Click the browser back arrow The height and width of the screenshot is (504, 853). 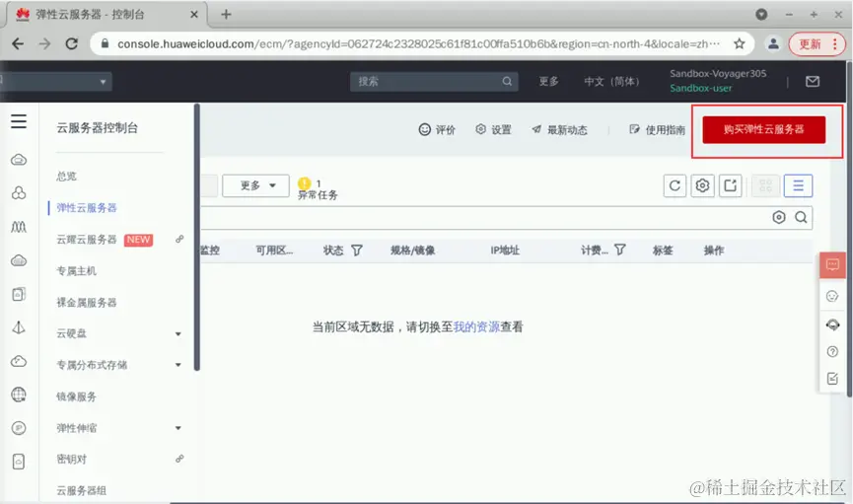pyautogui.click(x=18, y=44)
